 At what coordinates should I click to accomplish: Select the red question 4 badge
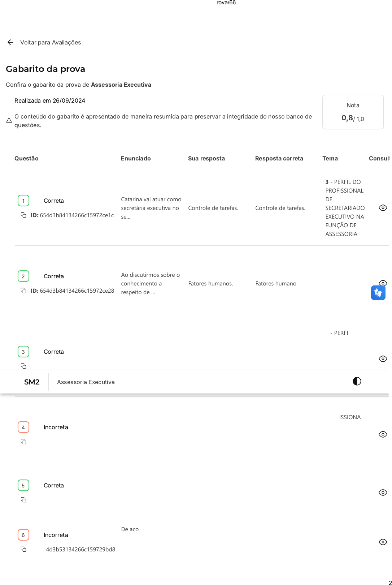coord(23,427)
